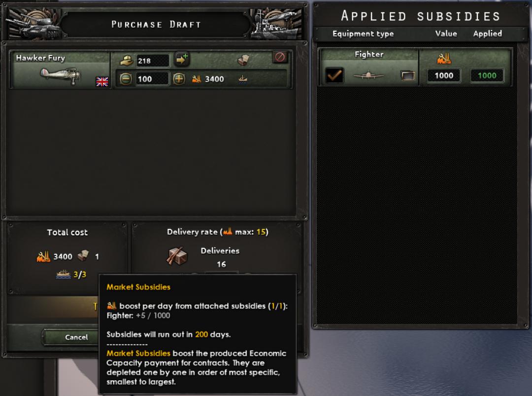532x396 pixels.
Task: Click the available stock field showing 218
Action: tap(152, 61)
